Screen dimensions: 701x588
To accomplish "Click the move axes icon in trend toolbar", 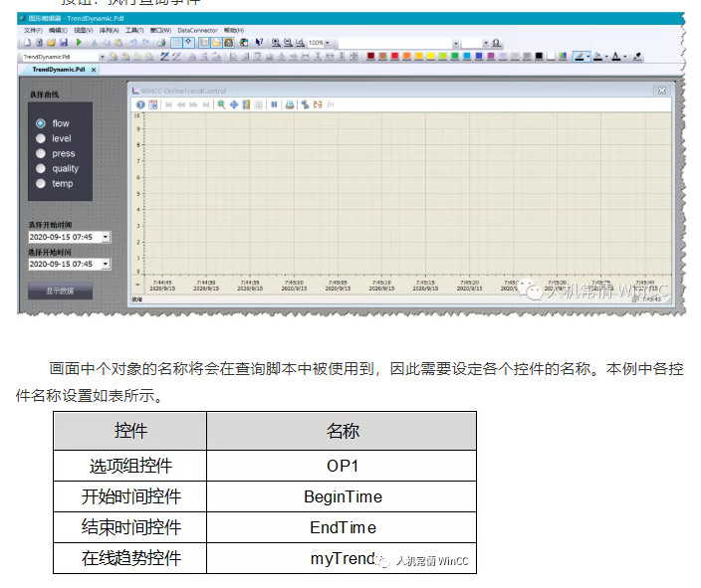I will (x=234, y=104).
